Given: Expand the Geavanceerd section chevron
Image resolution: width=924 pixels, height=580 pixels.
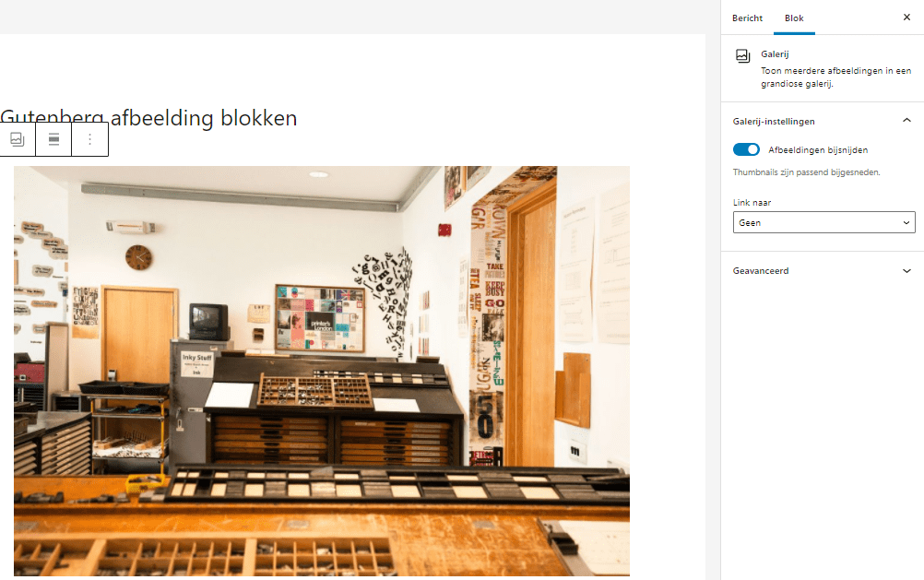Looking at the screenshot, I should coord(906,271).
